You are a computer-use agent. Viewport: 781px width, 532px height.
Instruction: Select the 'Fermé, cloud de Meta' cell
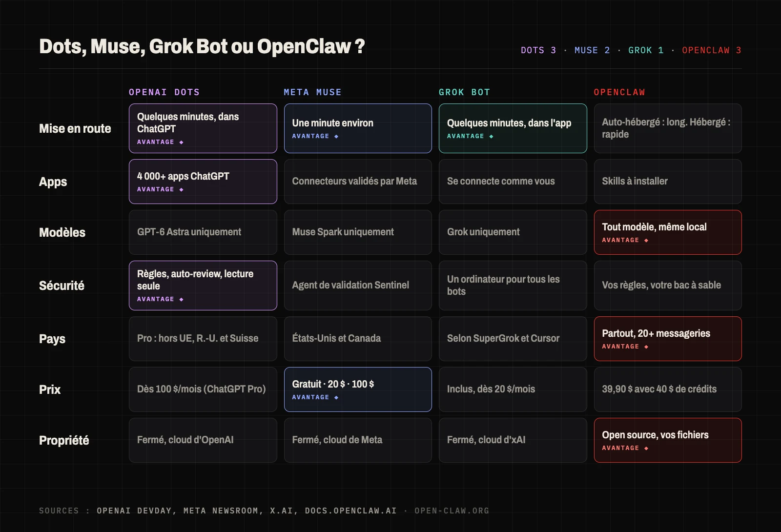[358, 440]
